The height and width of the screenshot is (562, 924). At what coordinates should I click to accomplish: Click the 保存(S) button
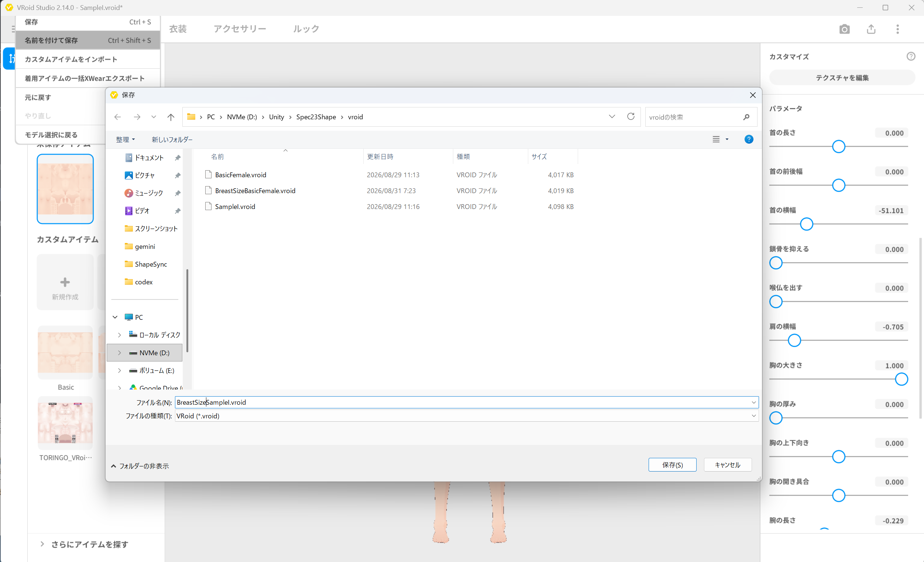pyautogui.click(x=672, y=465)
